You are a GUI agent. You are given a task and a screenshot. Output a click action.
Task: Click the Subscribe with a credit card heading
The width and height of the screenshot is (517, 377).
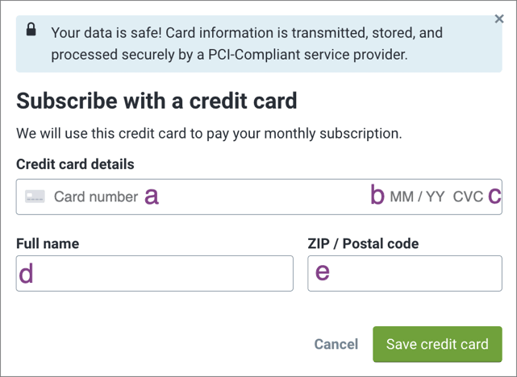pos(157,101)
